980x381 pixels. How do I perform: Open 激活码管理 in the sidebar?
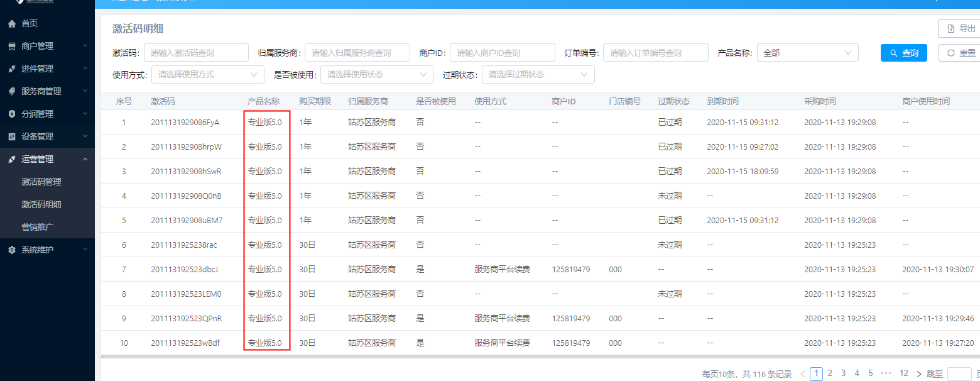(41, 182)
